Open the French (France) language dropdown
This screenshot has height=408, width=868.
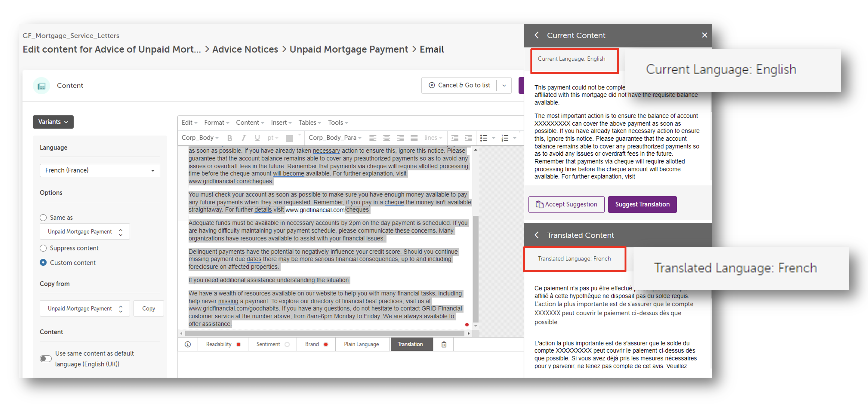(x=100, y=170)
